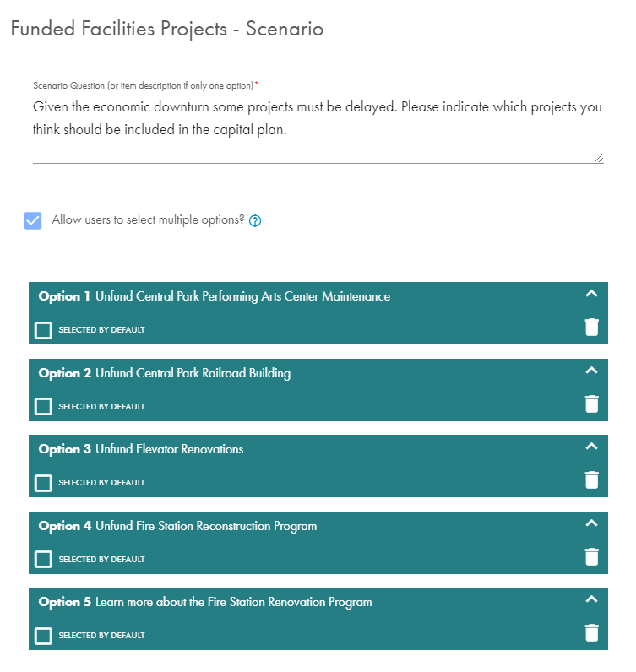Image resolution: width=636 pixels, height=672 pixels.
Task: Mark Option 4 as selected by default
Action: click(43, 560)
